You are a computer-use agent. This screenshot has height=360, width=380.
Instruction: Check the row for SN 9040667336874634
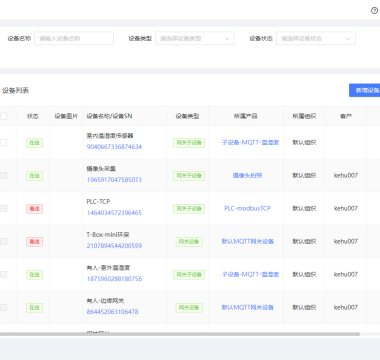[3, 142]
